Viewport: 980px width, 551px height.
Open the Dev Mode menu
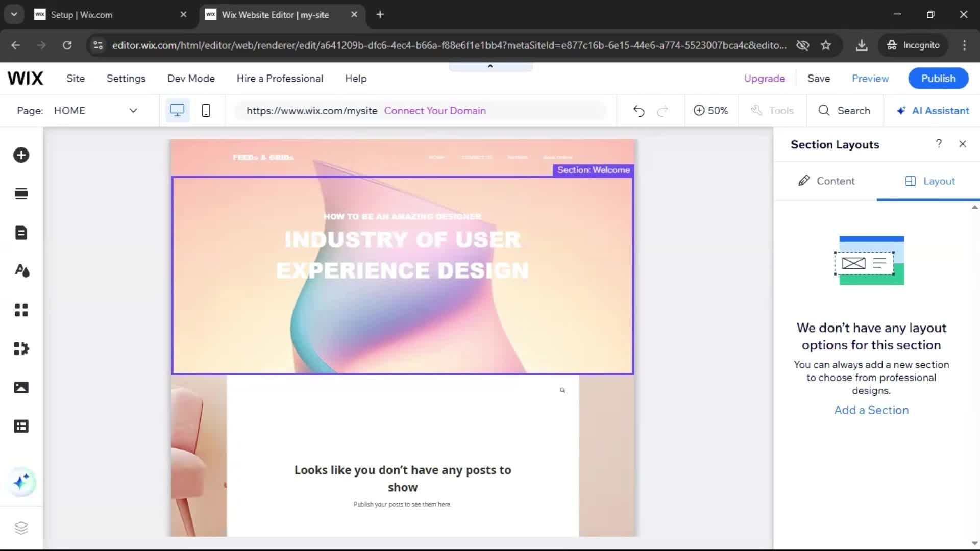click(191, 79)
